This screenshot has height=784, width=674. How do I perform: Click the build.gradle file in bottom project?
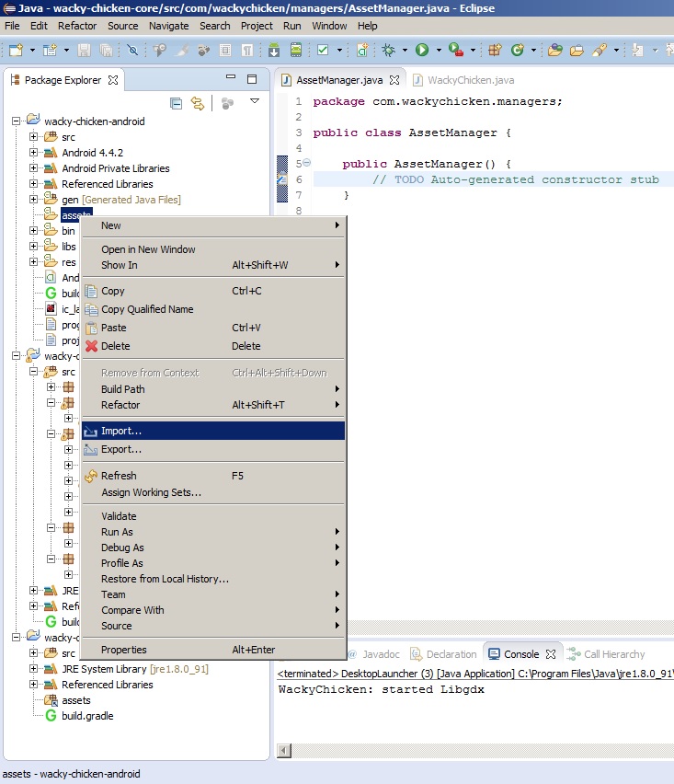[87, 716]
